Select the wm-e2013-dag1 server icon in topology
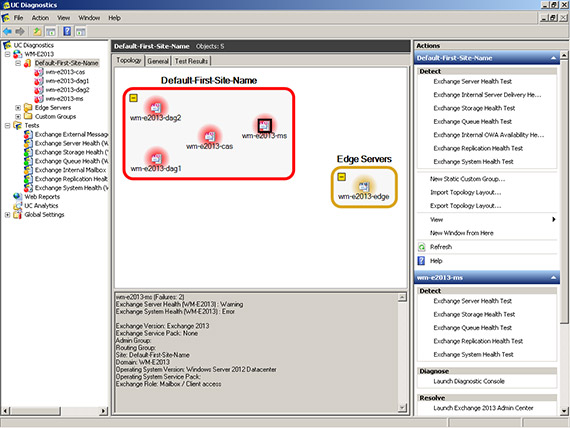Viewport: 570px width, 428px height. (x=156, y=158)
